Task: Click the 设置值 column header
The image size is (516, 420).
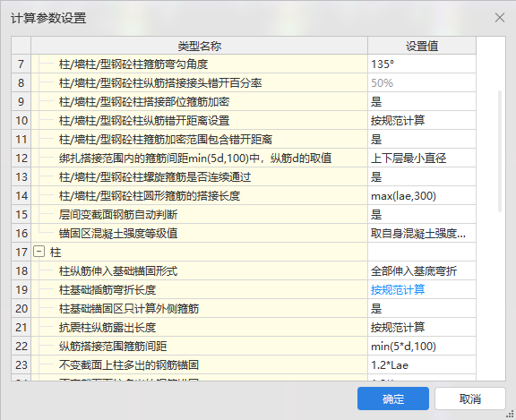Action: coord(422,46)
